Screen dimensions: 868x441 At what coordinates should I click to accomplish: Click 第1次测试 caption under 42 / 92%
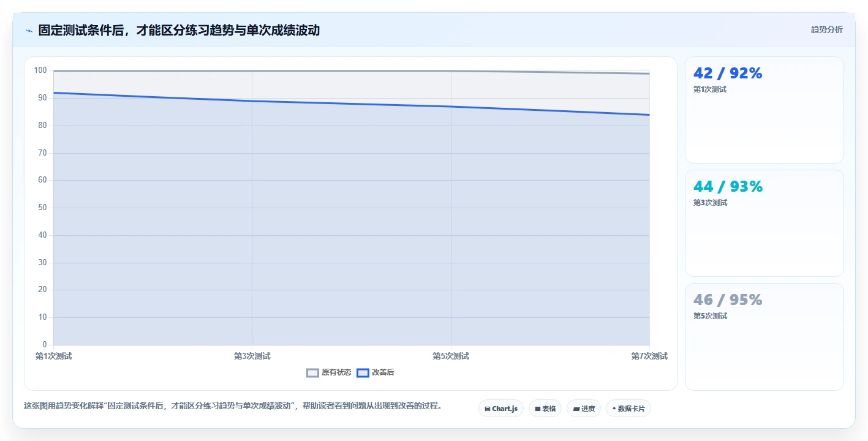(x=710, y=89)
